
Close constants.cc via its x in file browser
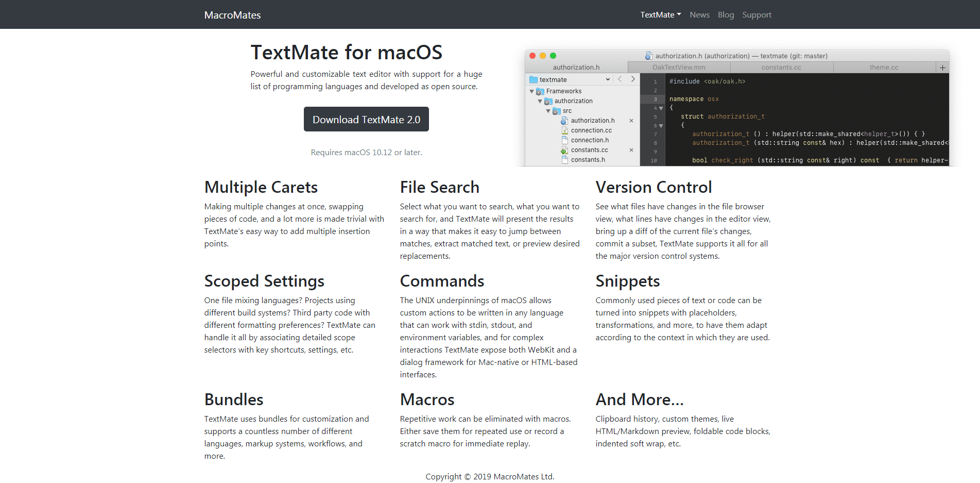(631, 150)
